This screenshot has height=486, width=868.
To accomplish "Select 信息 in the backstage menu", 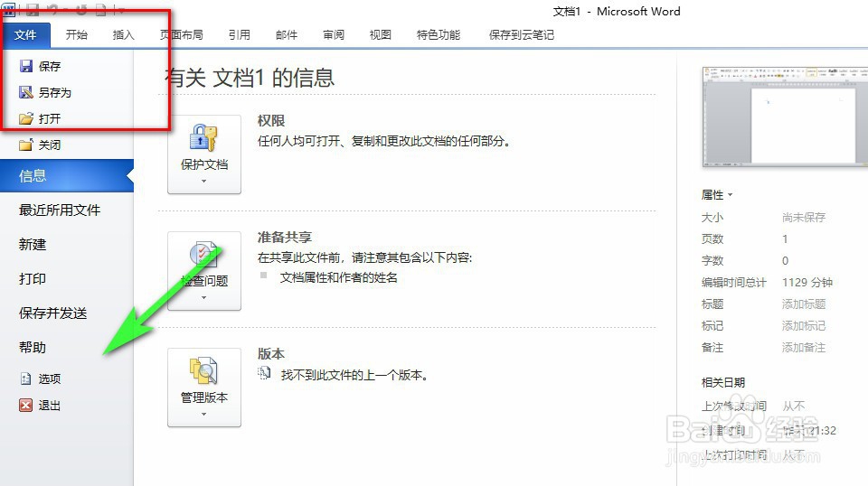I will [x=66, y=176].
